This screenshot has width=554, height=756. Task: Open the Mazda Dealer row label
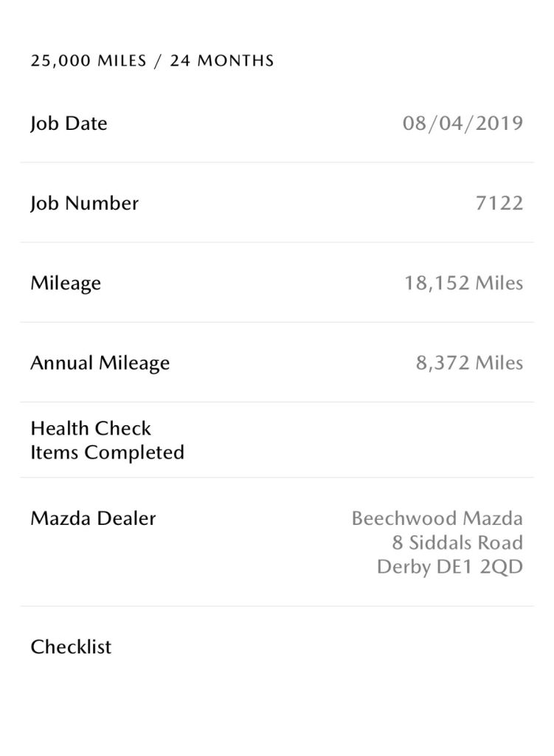point(93,518)
